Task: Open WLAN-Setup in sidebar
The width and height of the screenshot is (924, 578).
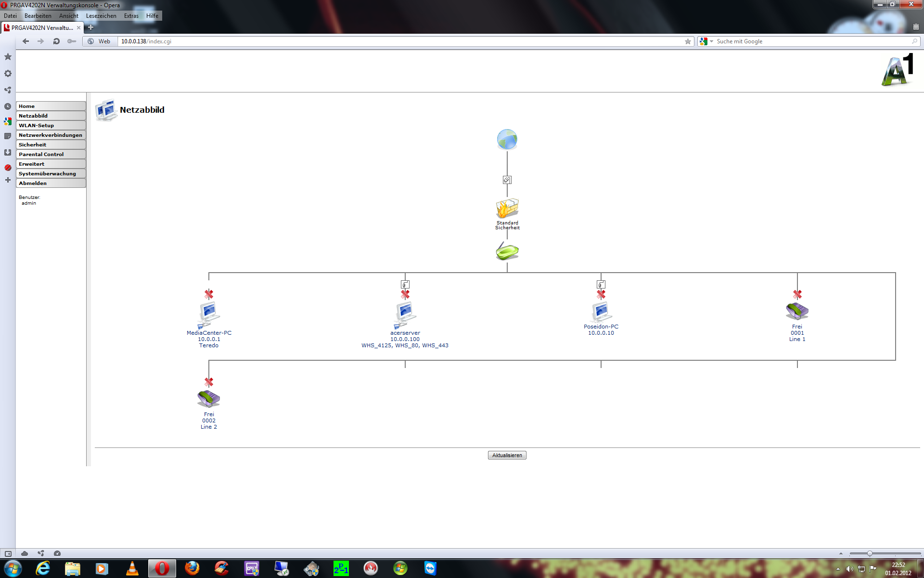Action: [x=51, y=125]
